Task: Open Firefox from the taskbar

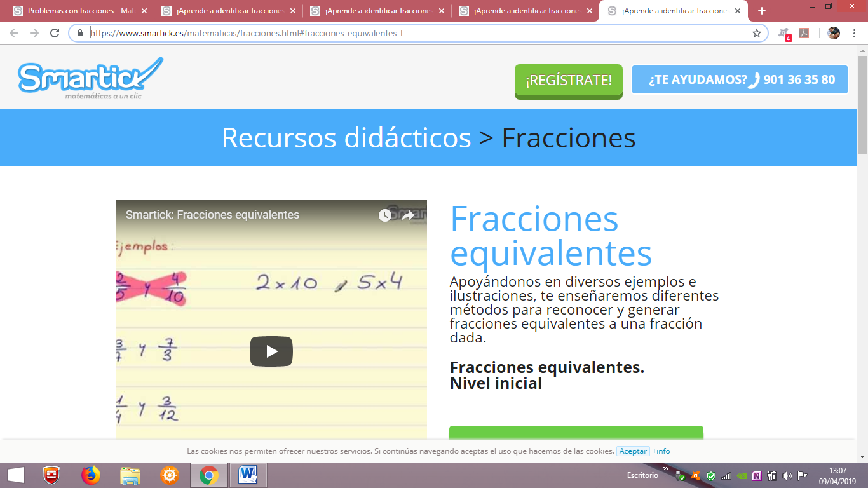Action: [91, 475]
